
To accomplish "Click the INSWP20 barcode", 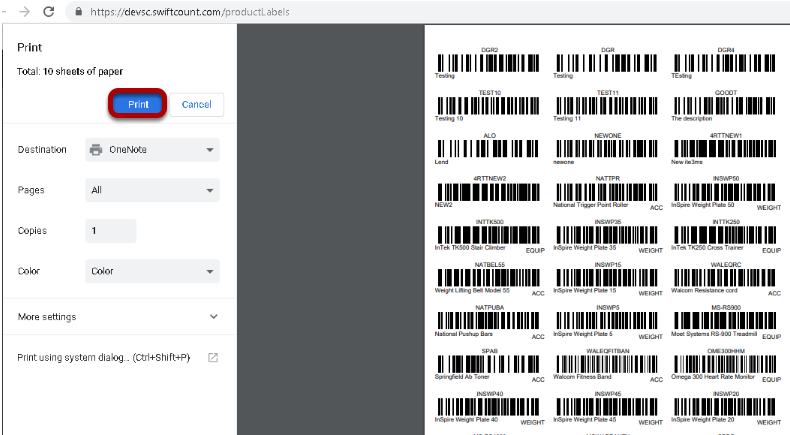I will click(725, 407).
